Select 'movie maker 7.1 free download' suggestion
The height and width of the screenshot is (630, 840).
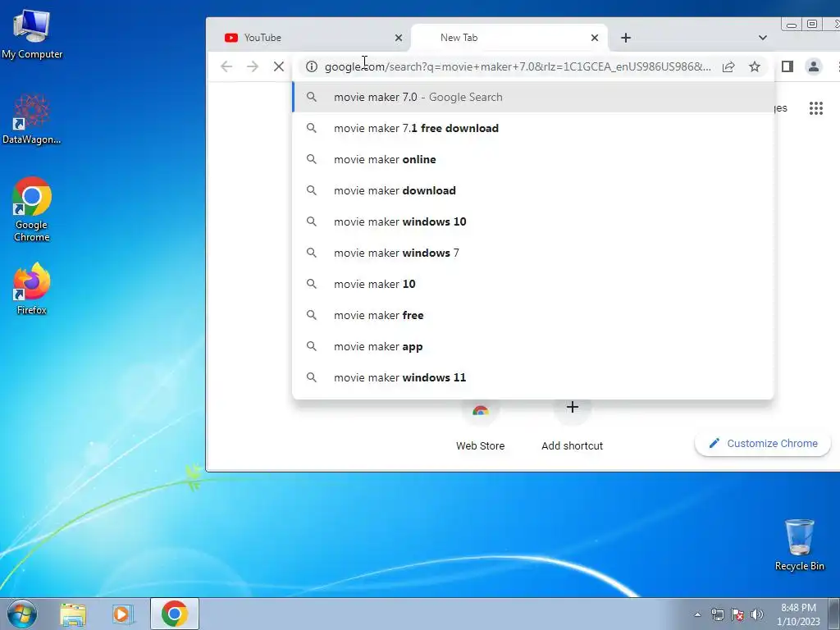coord(533,128)
